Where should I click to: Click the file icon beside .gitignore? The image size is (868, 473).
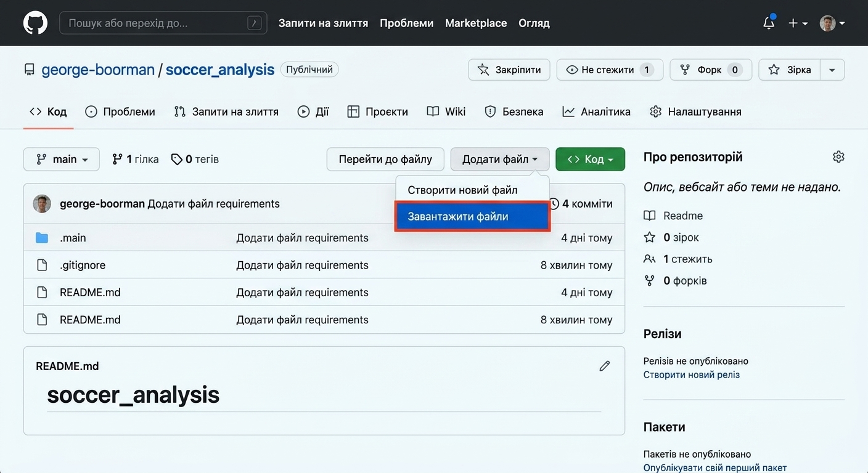pos(42,265)
